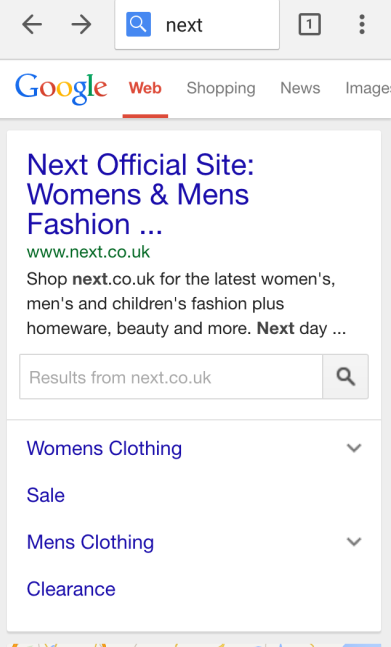Open the tab switcher showing 1 tab
This screenshot has height=647, width=391.
(309, 24)
